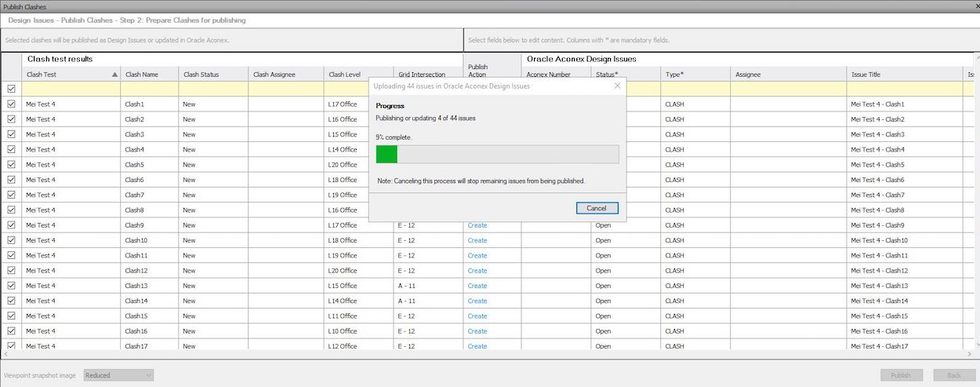Click the Clash Status column header
This screenshot has height=387, width=980.
[213, 75]
